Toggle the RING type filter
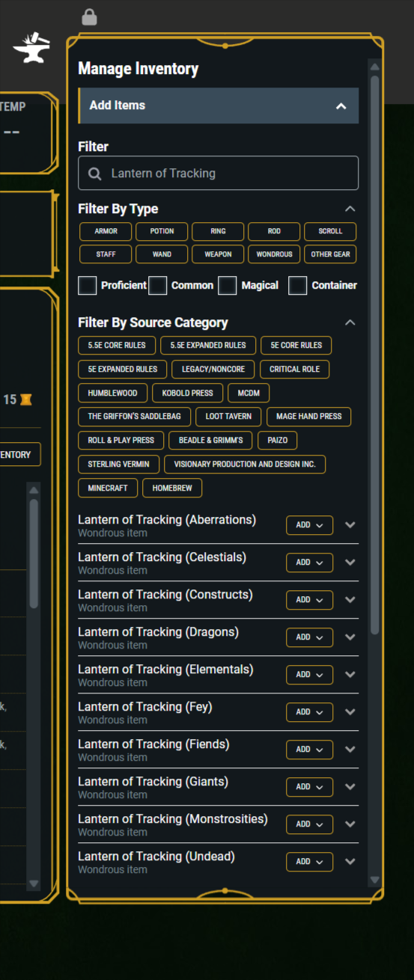414x980 pixels. point(218,232)
